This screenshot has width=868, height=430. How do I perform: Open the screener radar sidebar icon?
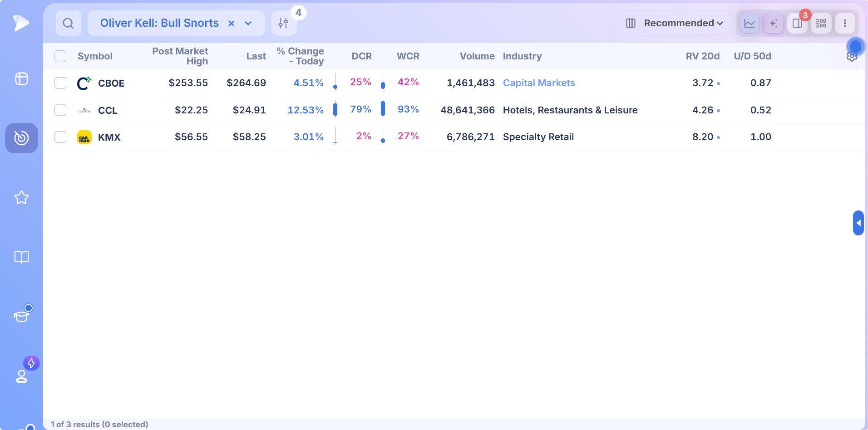point(21,138)
